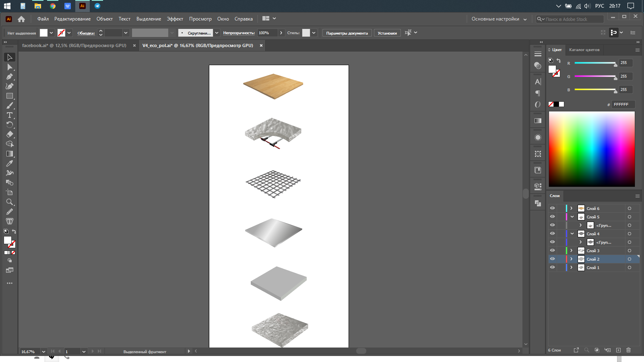The image size is (644, 362).
Task: Open the zoom level dropdown
Action: coord(43,352)
